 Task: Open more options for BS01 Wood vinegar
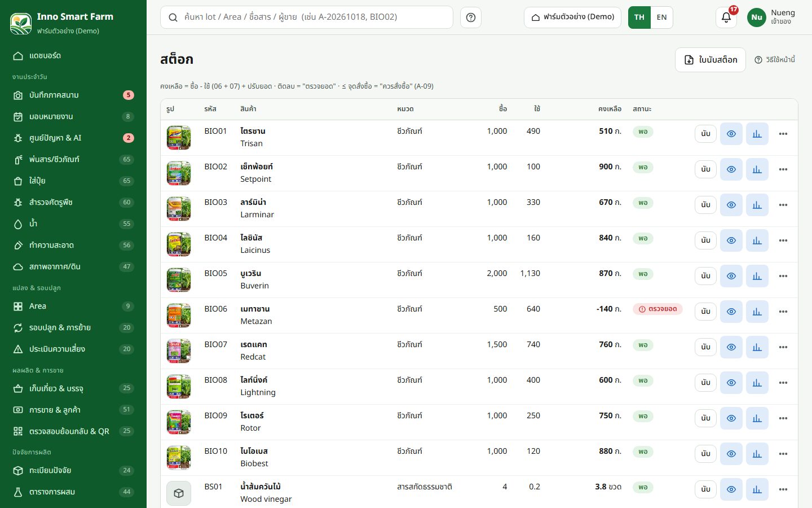point(783,489)
